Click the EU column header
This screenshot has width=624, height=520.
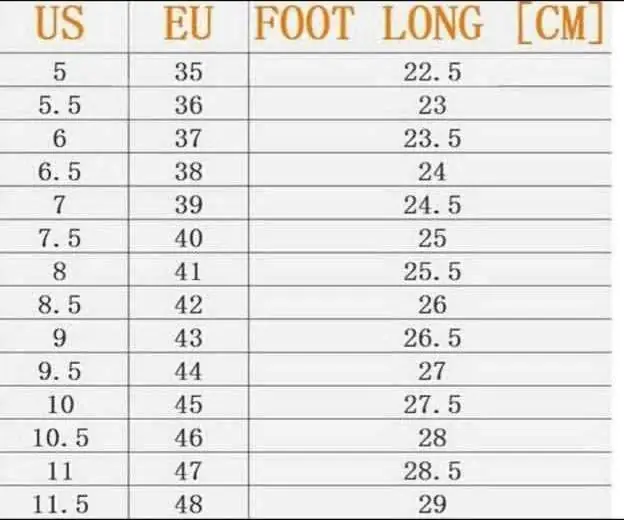(188, 24)
